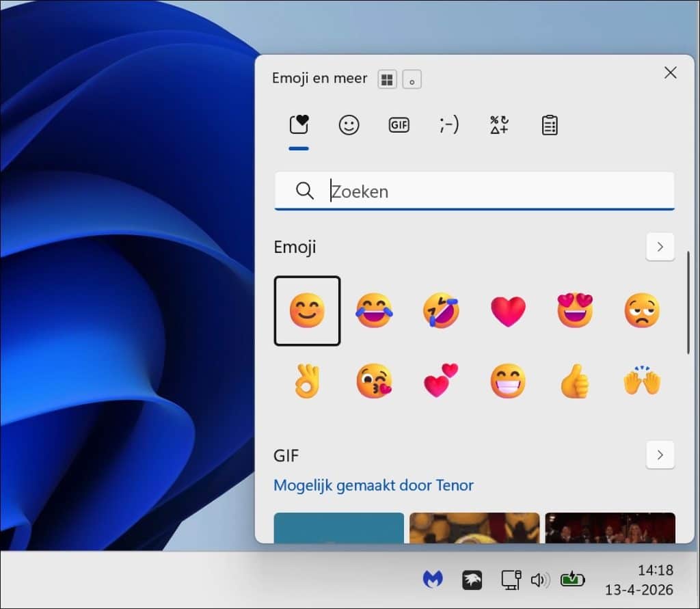700x609 pixels.
Task: Open the clipboard history section
Action: (x=550, y=124)
